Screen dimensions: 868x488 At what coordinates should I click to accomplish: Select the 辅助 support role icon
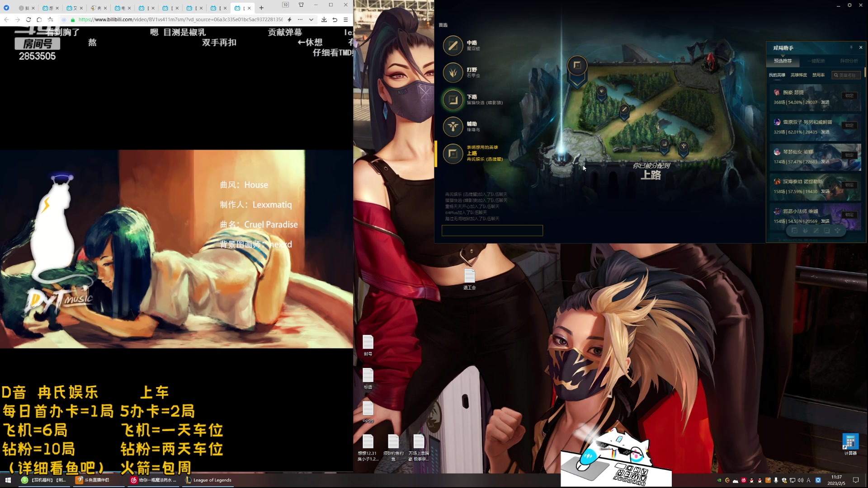[x=453, y=127]
